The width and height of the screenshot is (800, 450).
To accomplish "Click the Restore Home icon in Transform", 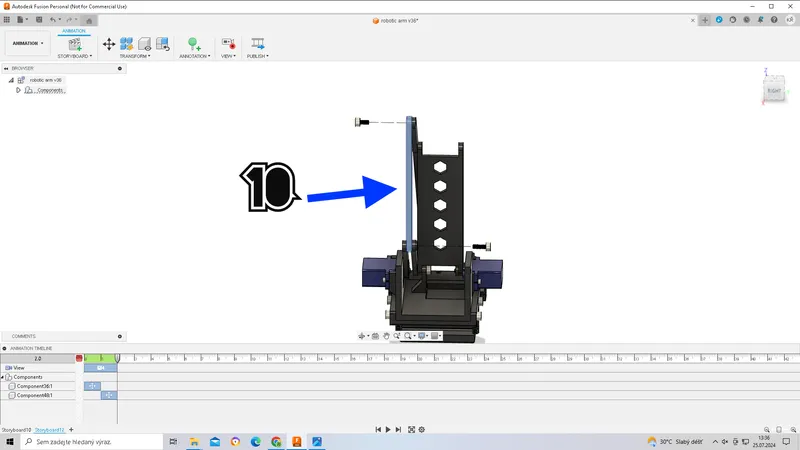I will point(163,44).
